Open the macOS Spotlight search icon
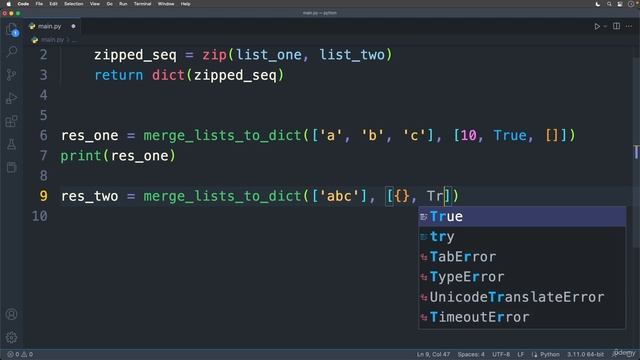The height and width of the screenshot is (360, 640). [609, 4]
